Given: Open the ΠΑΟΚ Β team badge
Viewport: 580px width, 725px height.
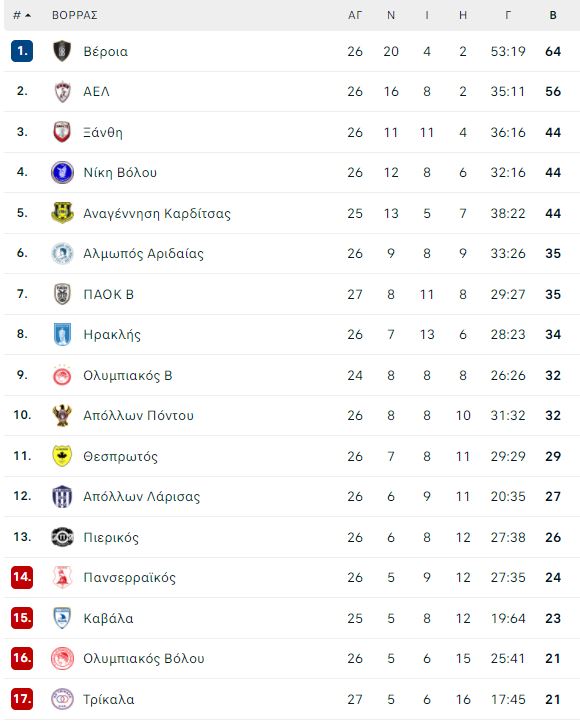Looking at the screenshot, I should [x=62, y=294].
